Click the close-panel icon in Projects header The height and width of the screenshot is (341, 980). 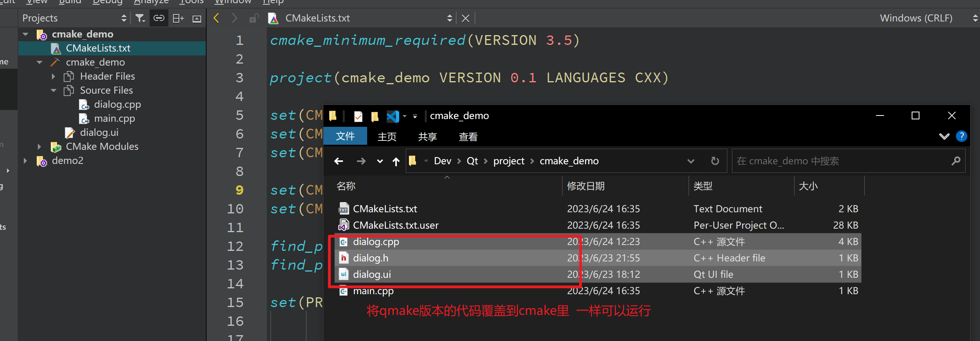(197, 18)
